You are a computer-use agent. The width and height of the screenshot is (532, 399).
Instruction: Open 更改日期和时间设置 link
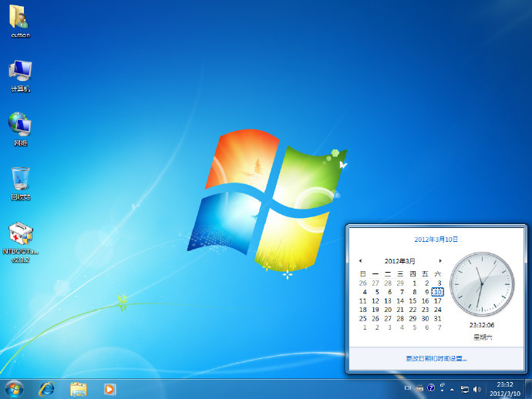coord(436,358)
